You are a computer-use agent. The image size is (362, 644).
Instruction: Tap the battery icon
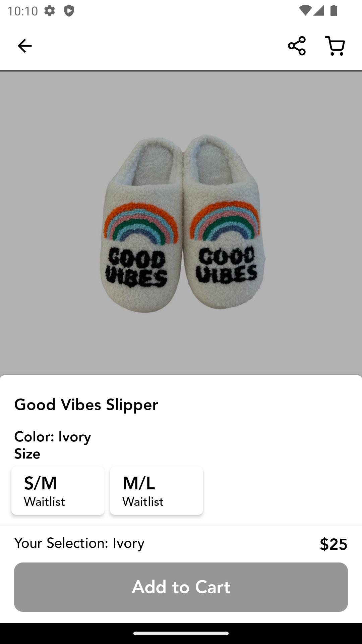(334, 10)
